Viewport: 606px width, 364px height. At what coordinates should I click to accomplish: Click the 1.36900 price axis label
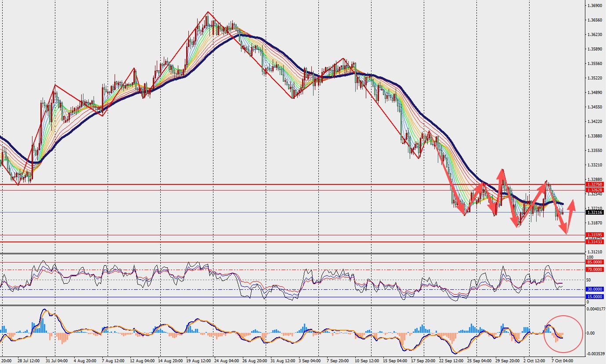tap(595, 6)
